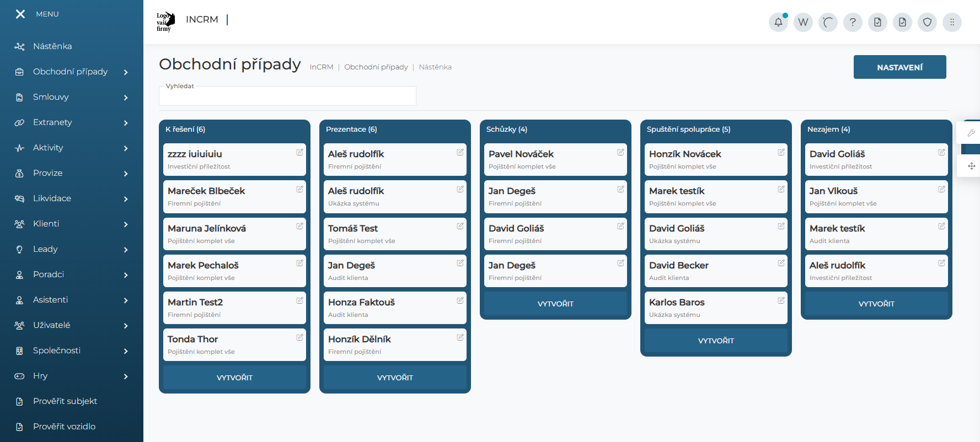The height and width of the screenshot is (442, 980).
Task: Expand the Provize submenu arrow
Action: 126,174
